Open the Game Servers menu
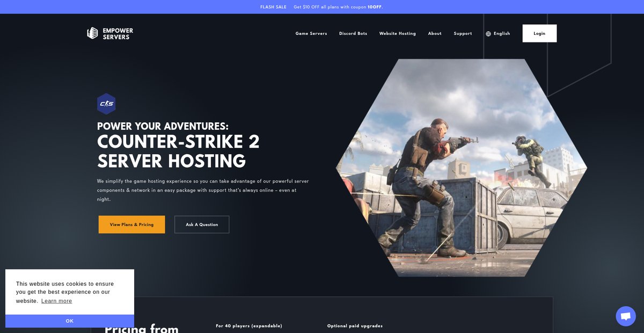 pyautogui.click(x=311, y=33)
